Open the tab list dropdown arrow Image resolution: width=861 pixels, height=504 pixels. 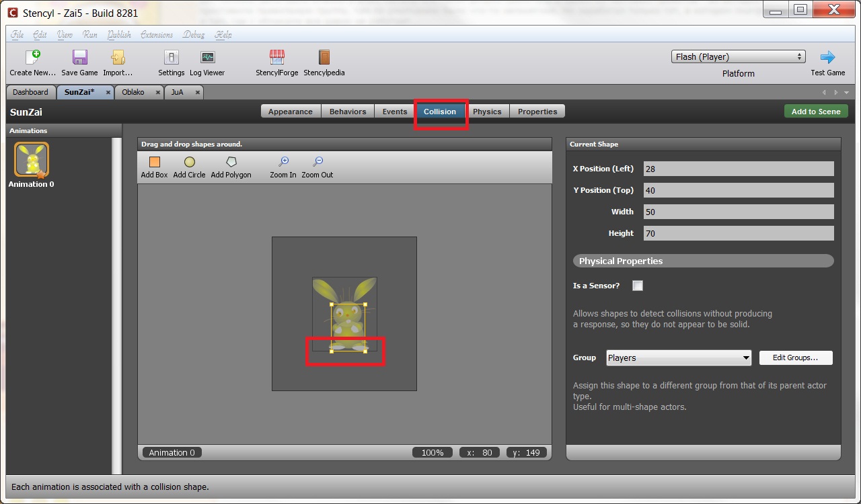click(846, 93)
